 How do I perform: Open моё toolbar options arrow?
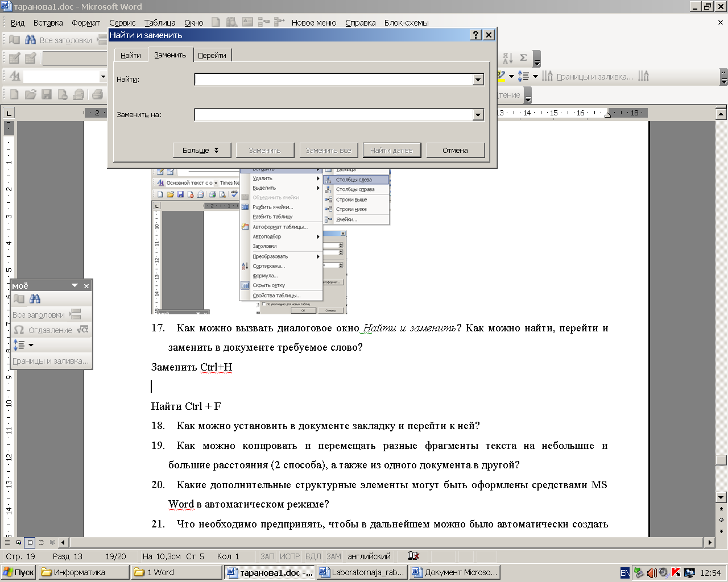pos(75,285)
